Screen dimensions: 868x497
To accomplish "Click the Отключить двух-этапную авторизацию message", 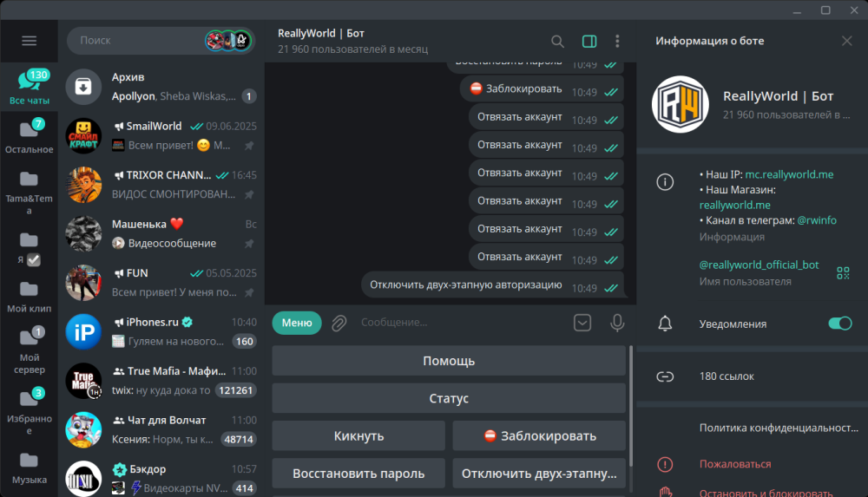I will [x=493, y=284].
